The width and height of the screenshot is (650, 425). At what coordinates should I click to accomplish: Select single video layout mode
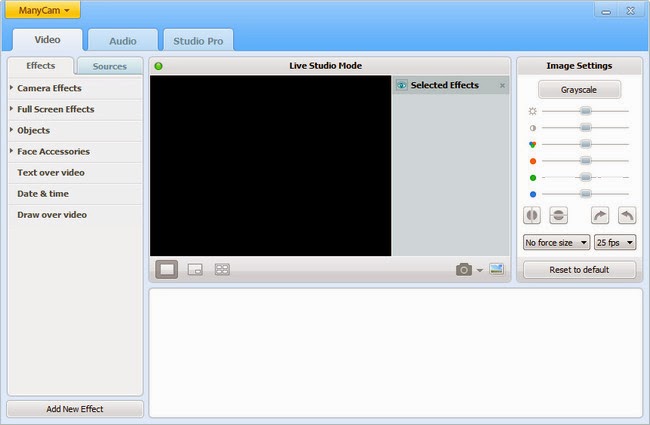tap(167, 270)
